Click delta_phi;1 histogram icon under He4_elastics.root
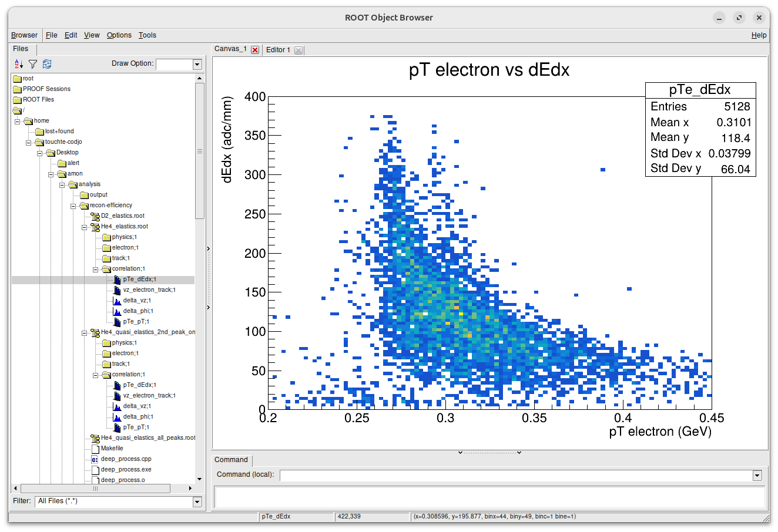This screenshot has width=778, height=532. click(x=118, y=311)
